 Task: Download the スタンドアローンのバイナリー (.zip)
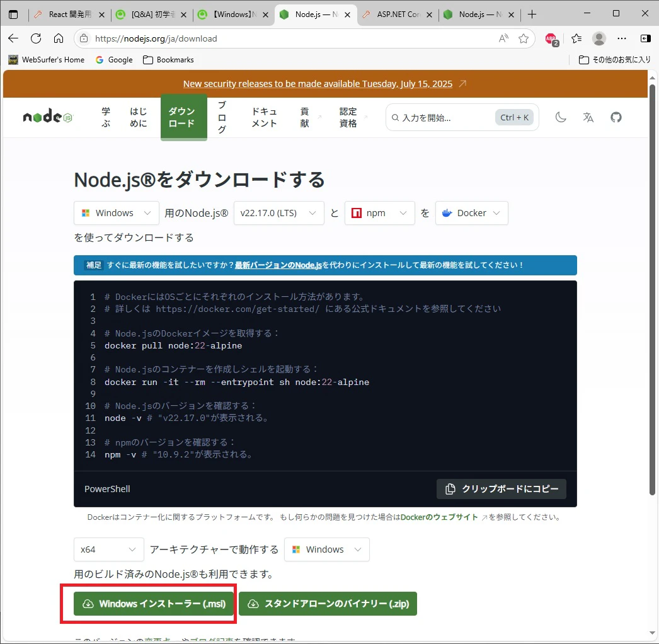click(328, 603)
